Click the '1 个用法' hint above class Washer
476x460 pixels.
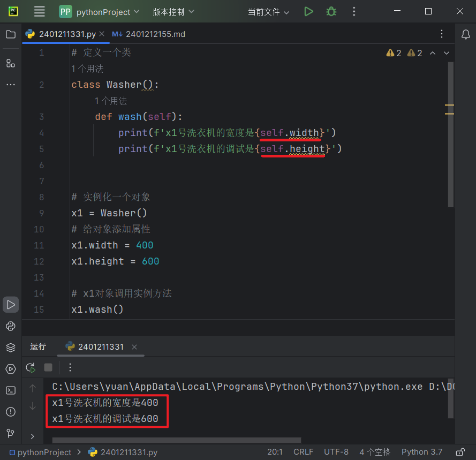87,69
